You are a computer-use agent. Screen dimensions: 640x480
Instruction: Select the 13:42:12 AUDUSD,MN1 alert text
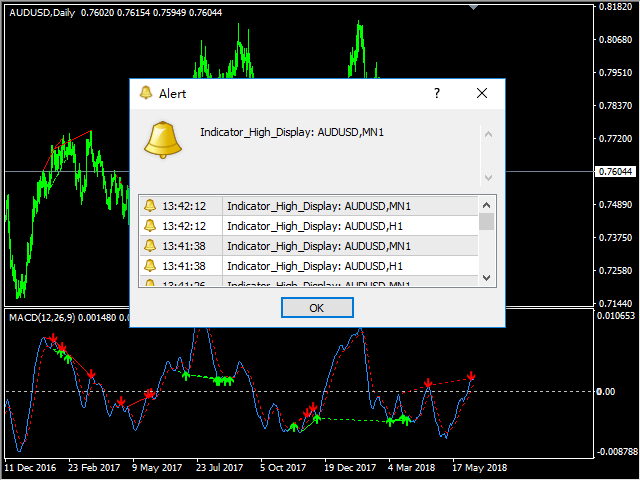319,206
